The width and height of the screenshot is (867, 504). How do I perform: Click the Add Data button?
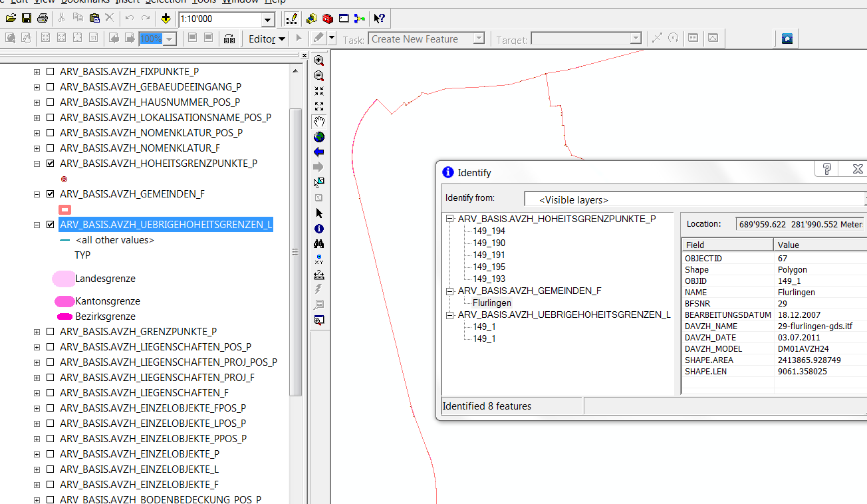(x=166, y=19)
